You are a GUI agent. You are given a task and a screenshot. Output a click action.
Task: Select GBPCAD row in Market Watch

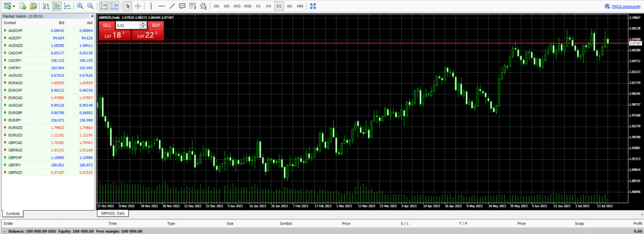pyautogui.click(x=48, y=142)
